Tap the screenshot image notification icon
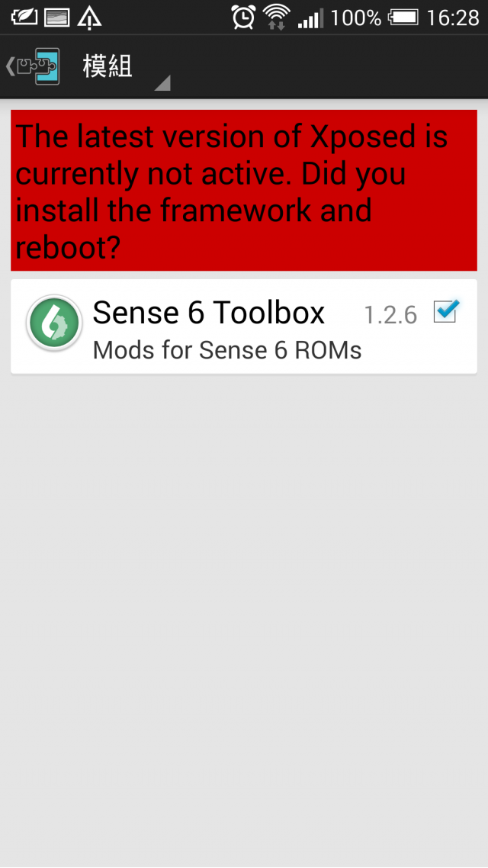488x868 pixels. point(56,18)
